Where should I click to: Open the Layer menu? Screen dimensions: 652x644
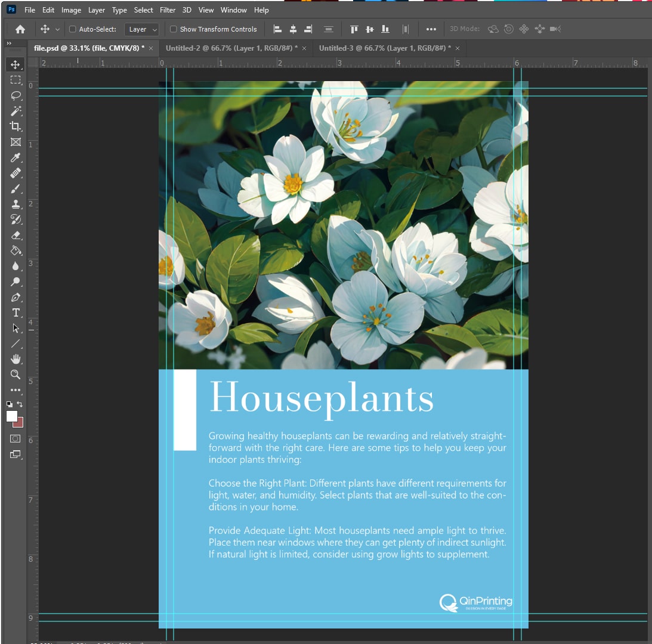97,10
